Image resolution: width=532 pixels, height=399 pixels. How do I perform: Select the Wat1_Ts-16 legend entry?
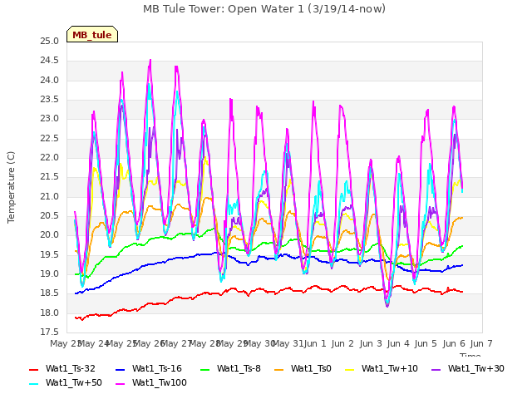click(149, 369)
